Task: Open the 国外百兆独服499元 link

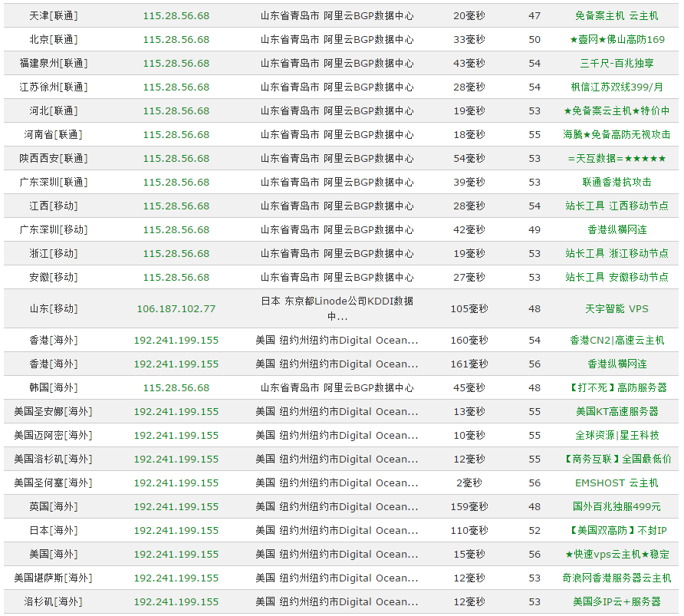Action: (616, 506)
